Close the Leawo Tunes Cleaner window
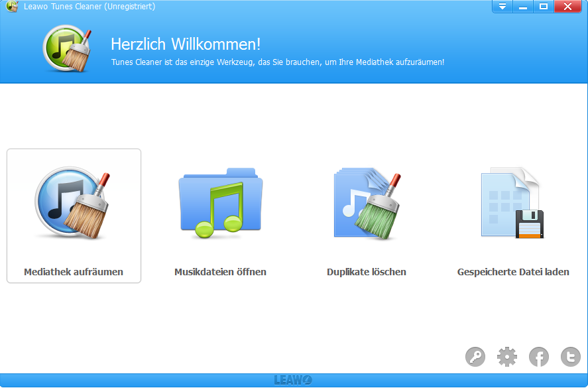The image size is (588, 388). click(x=567, y=7)
